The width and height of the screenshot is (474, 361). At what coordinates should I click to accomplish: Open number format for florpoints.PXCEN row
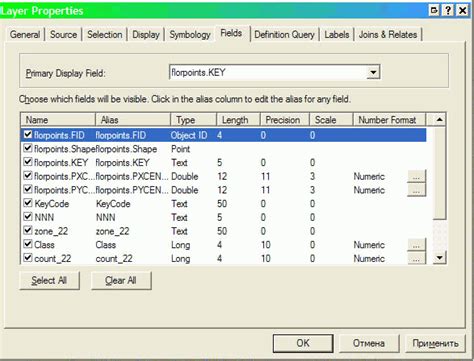pyautogui.click(x=416, y=176)
